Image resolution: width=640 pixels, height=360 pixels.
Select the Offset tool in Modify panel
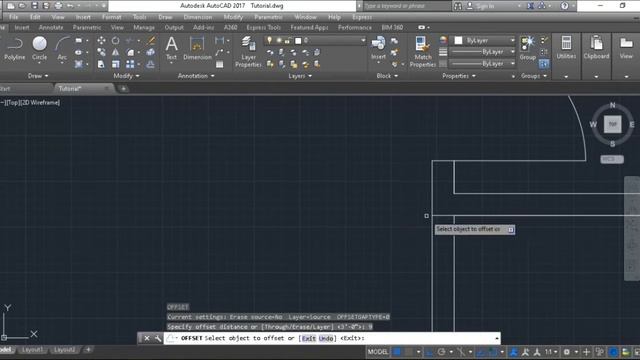pos(151,64)
